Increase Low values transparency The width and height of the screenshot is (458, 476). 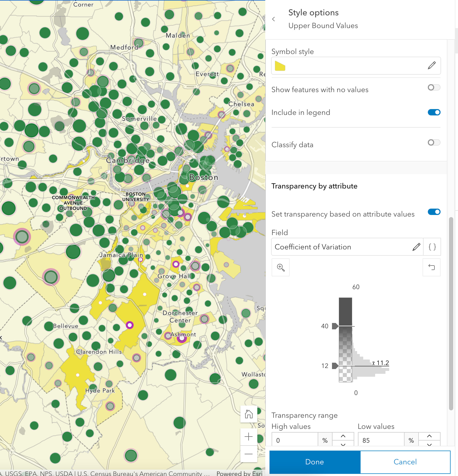coord(429,436)
